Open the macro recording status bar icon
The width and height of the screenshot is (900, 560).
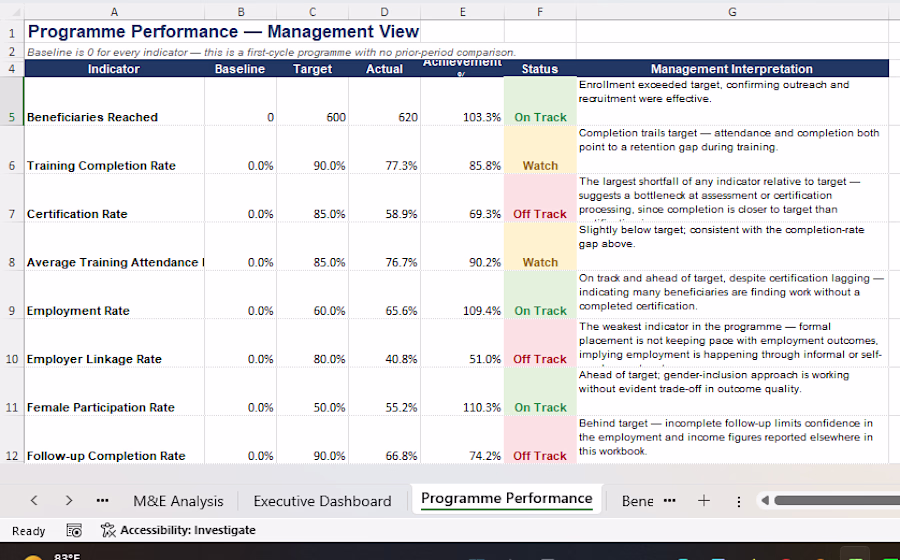[74, 531]
